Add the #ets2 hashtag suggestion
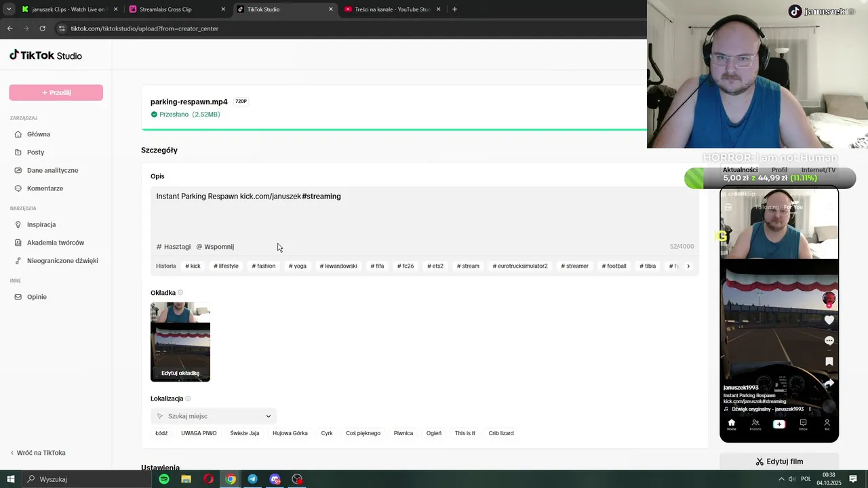The width and height of the screenshot is (868, 488). tap(435, 266)
